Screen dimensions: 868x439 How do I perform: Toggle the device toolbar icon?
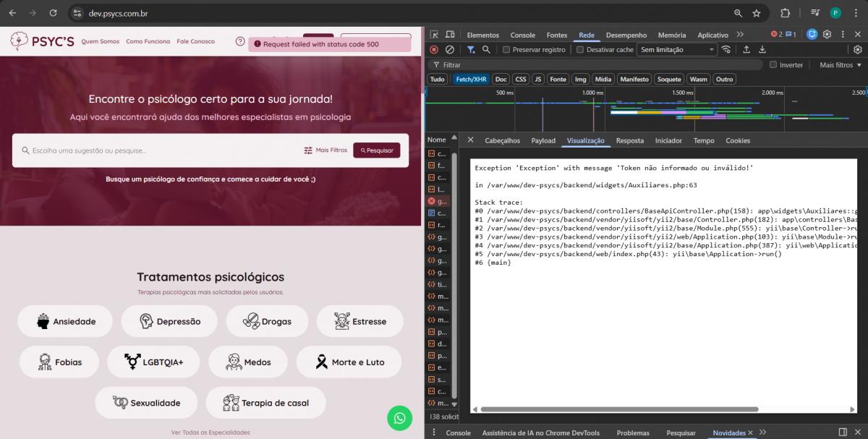449,35
